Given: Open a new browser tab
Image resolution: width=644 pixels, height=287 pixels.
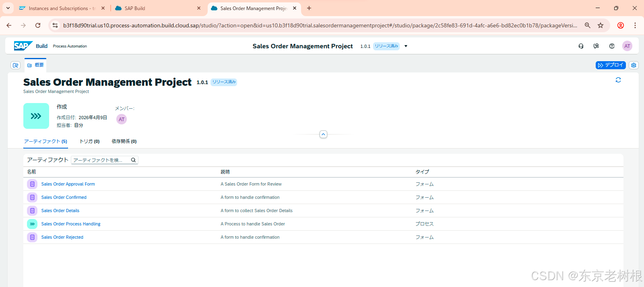Looking at the screenshot, I should [x=309, y=8].
